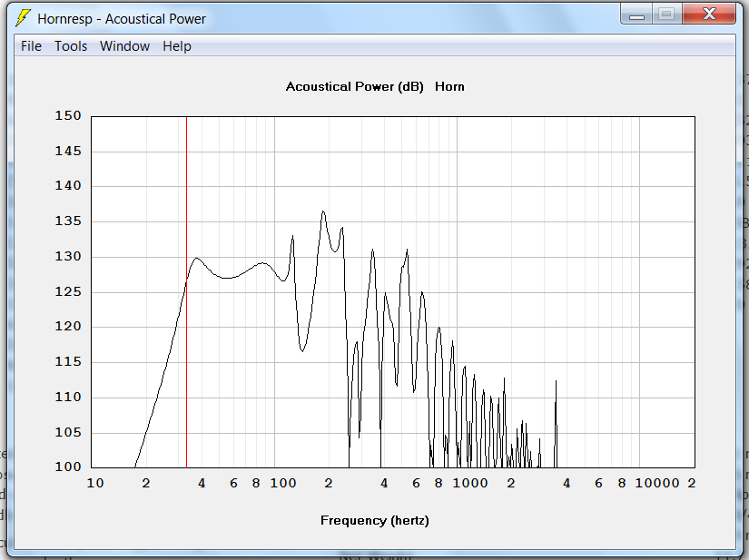The height and width of the screenshot is (560, 749).
Task: Click the 140 label on the dB axis
Action: pos(68,186)
